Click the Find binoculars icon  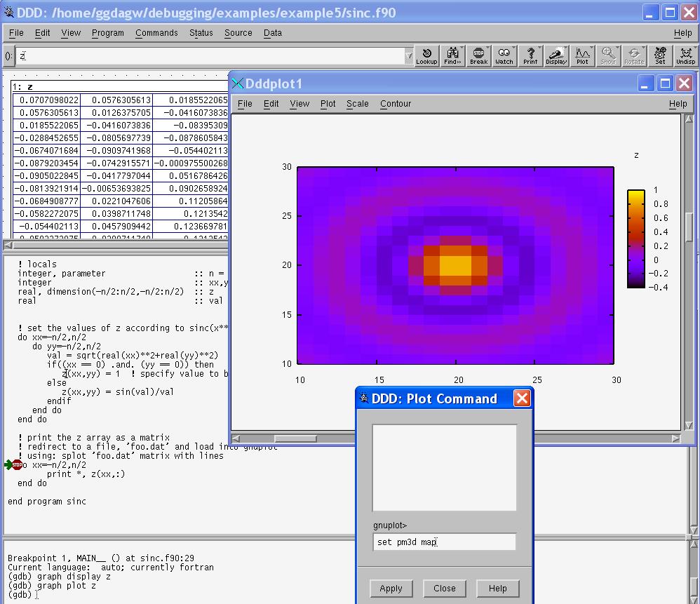point(452,55)
